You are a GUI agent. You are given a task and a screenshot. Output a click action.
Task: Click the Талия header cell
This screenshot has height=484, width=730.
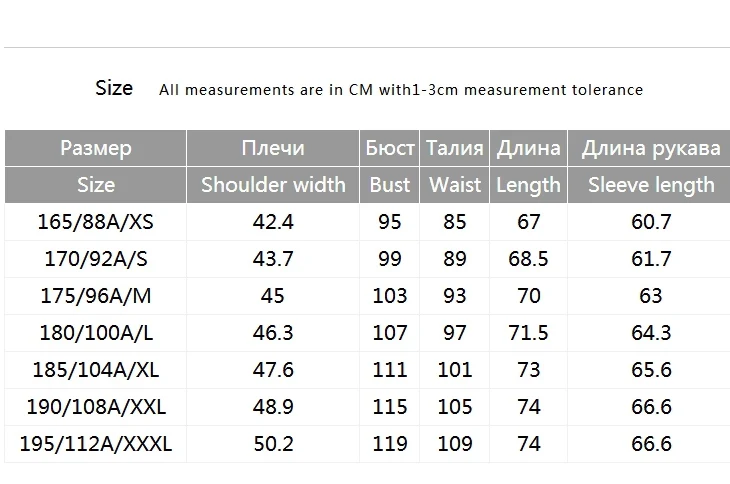[x=455, y=148]
